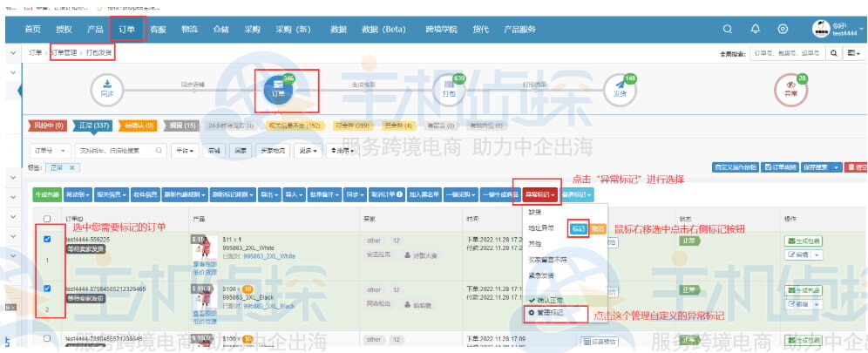Open the 移动到 dropdown button
Viewport: 868px width, 353px height.
click(x=78, y=194)
